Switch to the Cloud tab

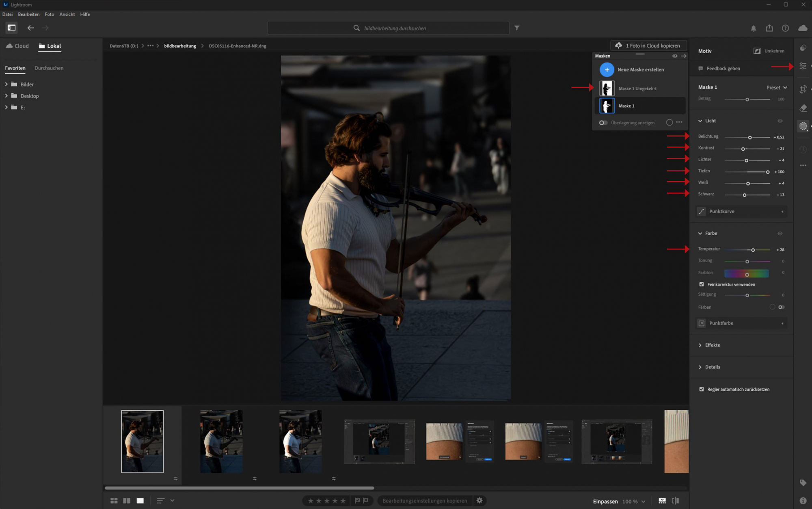tap(17, 46)
